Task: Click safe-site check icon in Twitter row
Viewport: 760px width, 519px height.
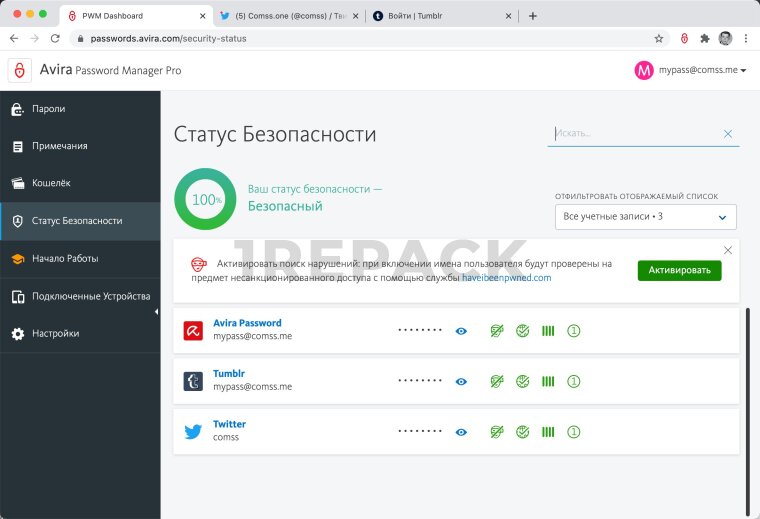Action: pyautogui.click(x=522, y=432)
